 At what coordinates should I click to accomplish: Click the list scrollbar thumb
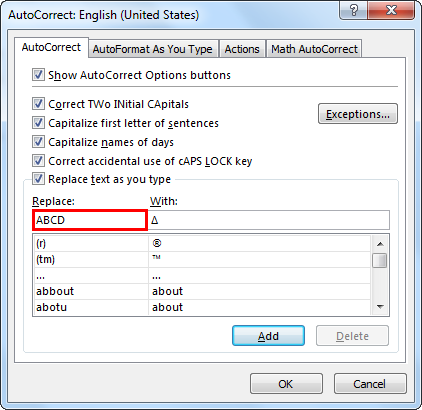point(380,260)
